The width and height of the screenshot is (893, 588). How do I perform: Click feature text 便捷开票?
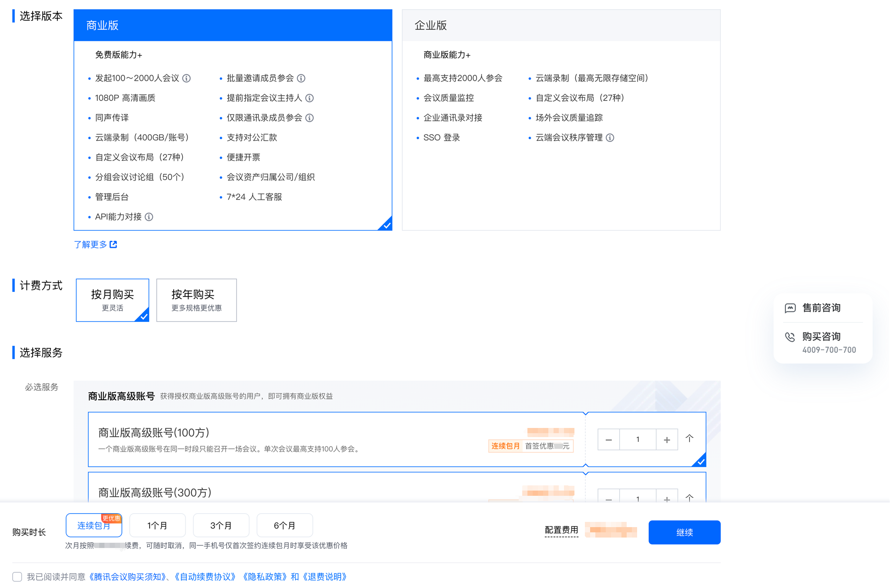(243, 157)
